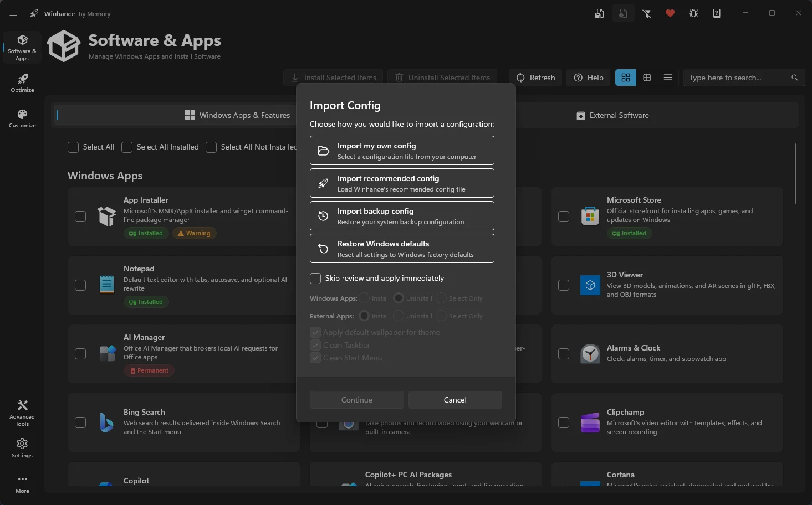Viewport: 812px width, 505px height.
Task: Click the More sidebar option
Action: coord(22,484)
